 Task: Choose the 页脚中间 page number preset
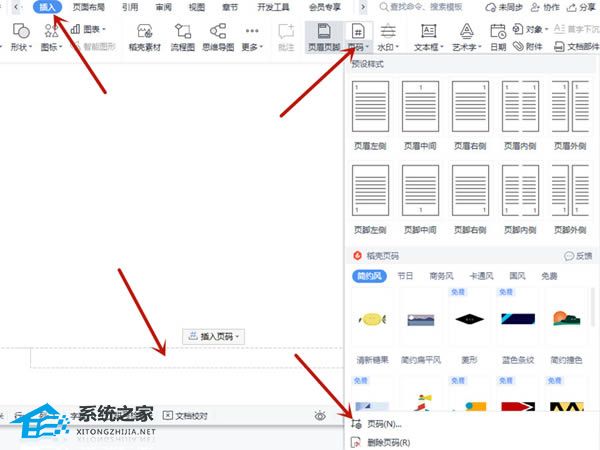click(x=420, y=200)
